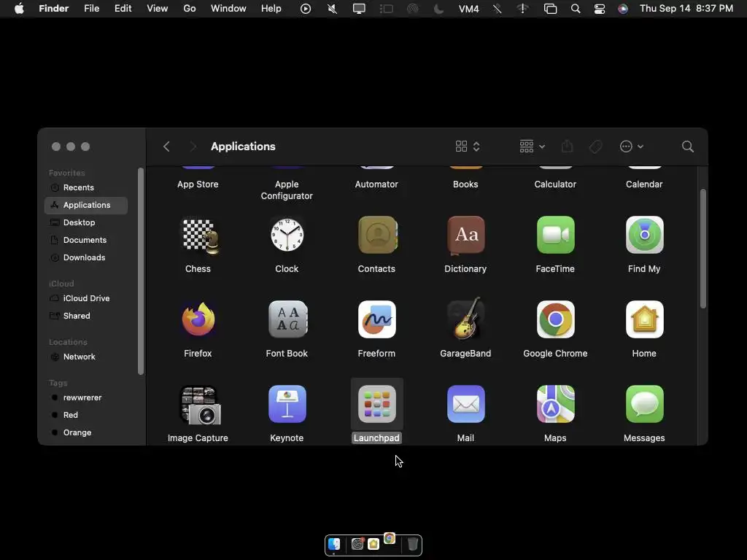747x560 pixels.
Task: Click the Font Book icon
Action: click(287, 319)
